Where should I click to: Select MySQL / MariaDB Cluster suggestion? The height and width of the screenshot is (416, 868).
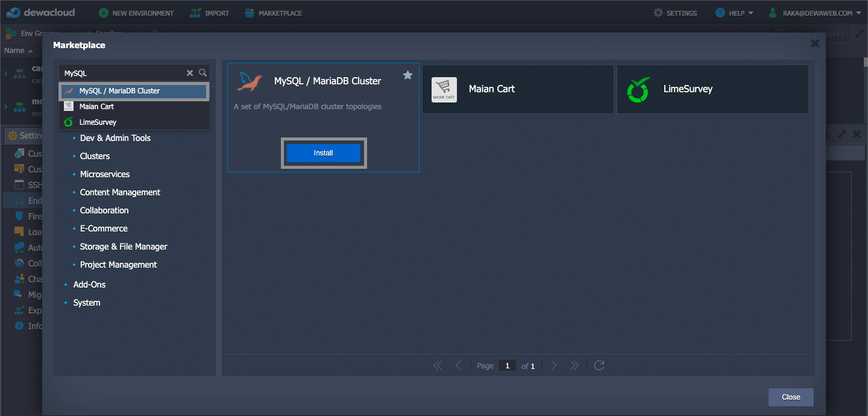click(x=134, y=91)
